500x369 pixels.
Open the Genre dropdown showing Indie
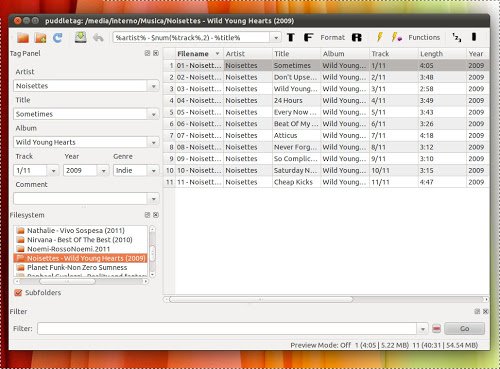153,171
